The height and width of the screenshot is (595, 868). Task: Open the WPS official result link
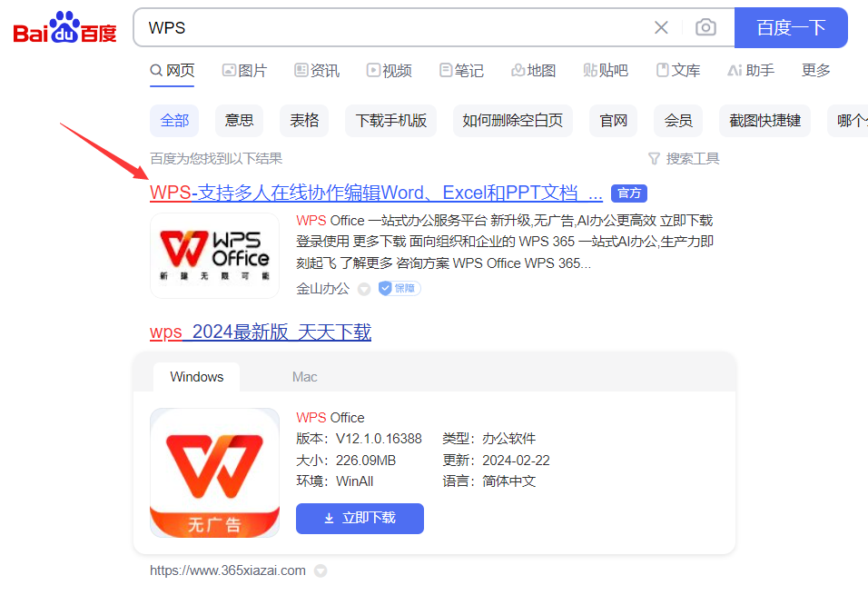click(376, 193)
